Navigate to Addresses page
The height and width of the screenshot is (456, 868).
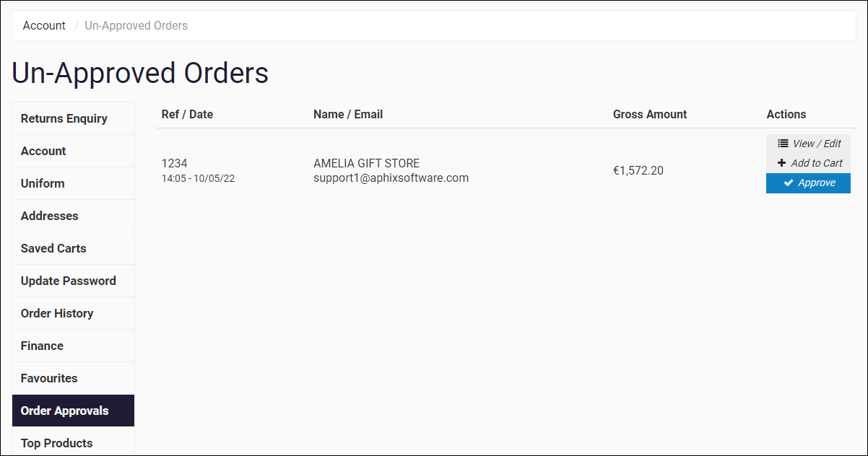[x=50, y=216]
